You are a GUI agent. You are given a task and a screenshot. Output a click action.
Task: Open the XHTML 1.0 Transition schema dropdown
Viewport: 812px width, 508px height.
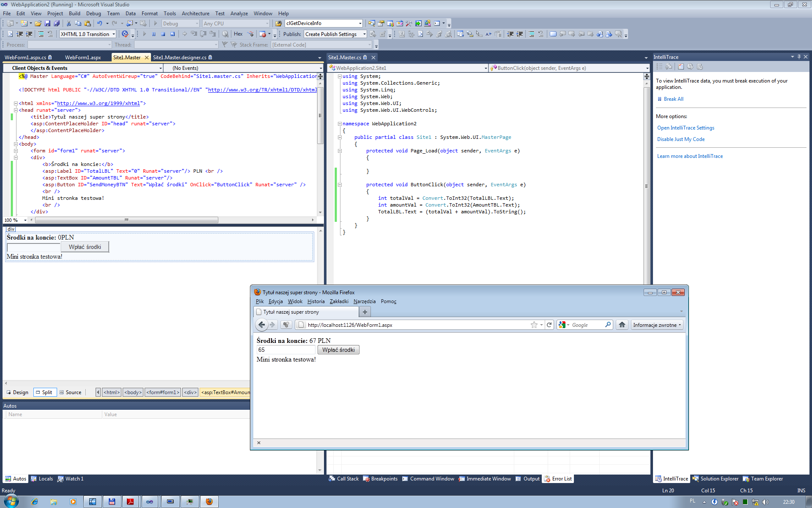114,34
